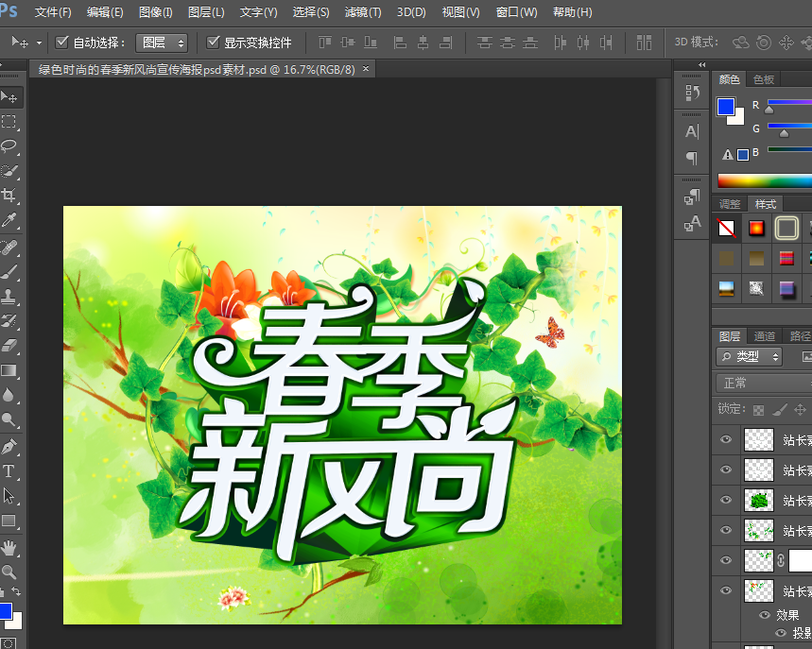812x649 pixels.
Task: Open the History panel icon
Action: click(692, 93)
